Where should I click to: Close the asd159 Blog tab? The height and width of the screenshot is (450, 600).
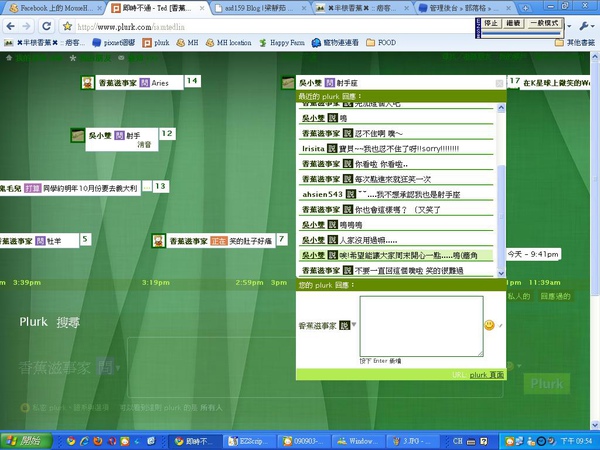pos(304,8)
